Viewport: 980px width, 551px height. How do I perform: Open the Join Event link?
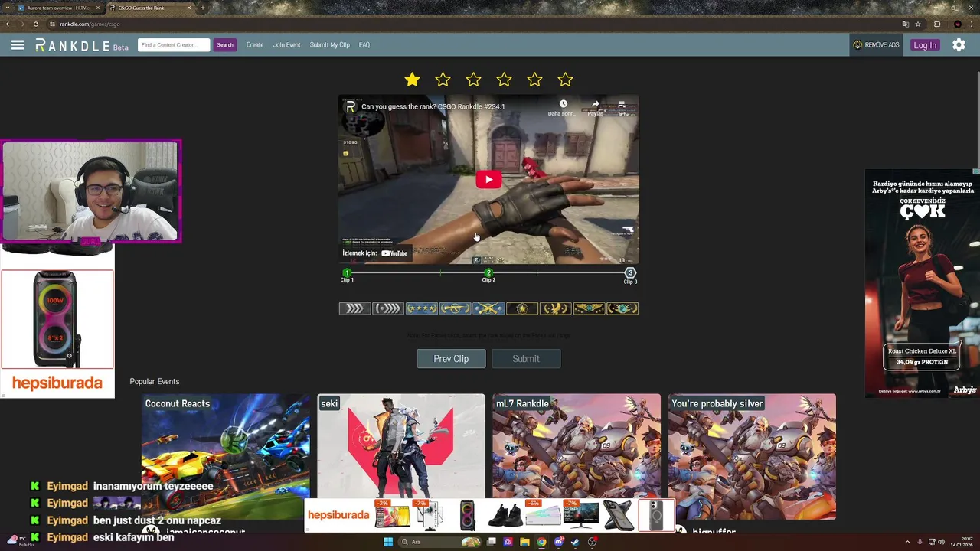pyautogui.click(x=287, y=45)
